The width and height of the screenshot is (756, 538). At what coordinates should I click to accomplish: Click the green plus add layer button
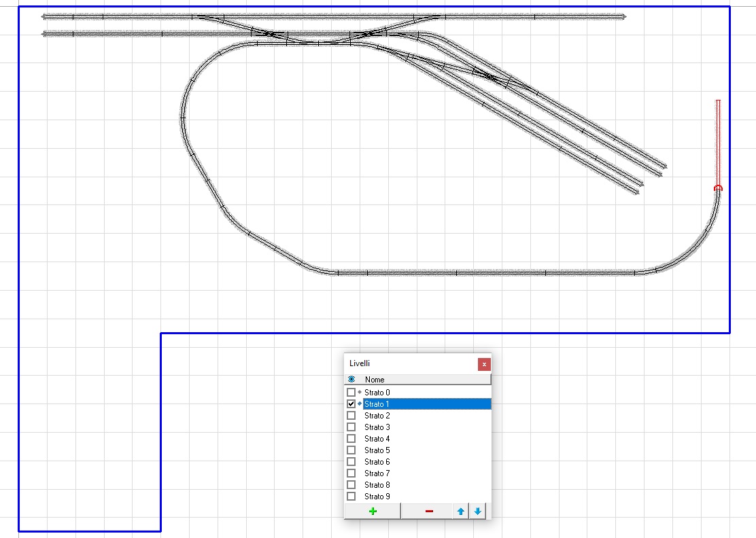pos(373,512)
